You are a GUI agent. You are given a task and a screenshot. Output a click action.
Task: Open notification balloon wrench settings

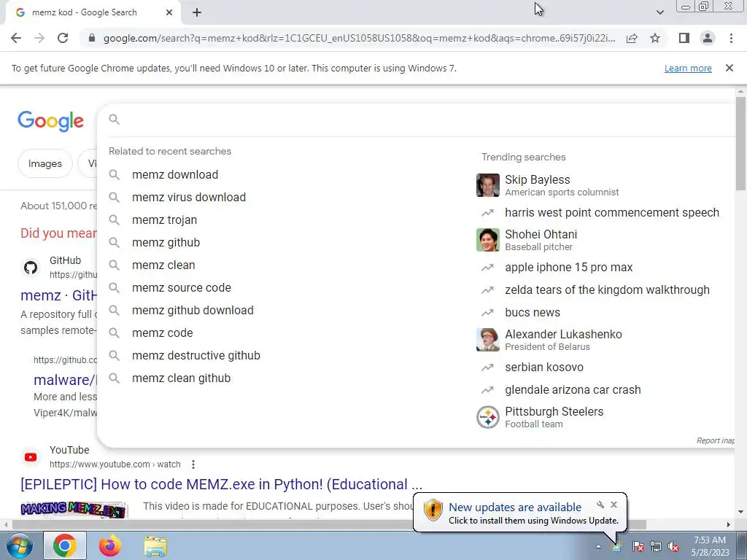(x=600, y=505)
